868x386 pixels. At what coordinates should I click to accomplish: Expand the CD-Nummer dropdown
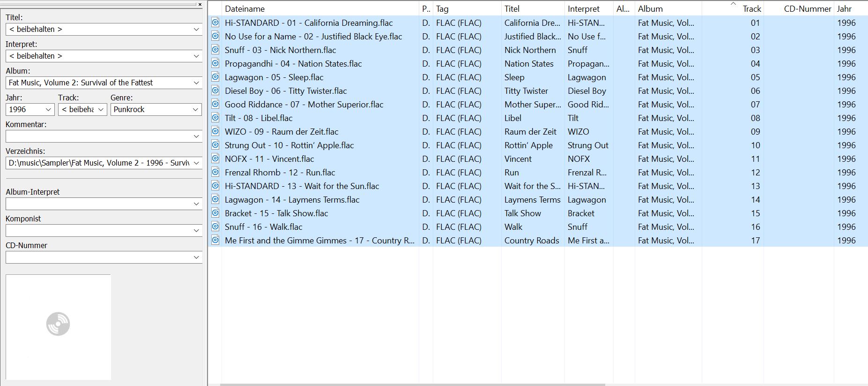click(196, 257)
